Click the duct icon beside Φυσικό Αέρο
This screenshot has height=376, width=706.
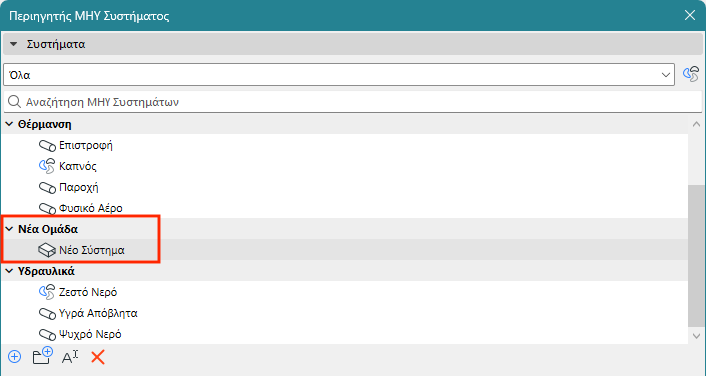(47, 208)
